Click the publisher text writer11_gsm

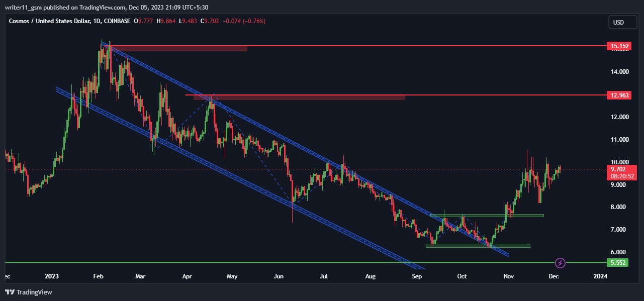(23, 7)
